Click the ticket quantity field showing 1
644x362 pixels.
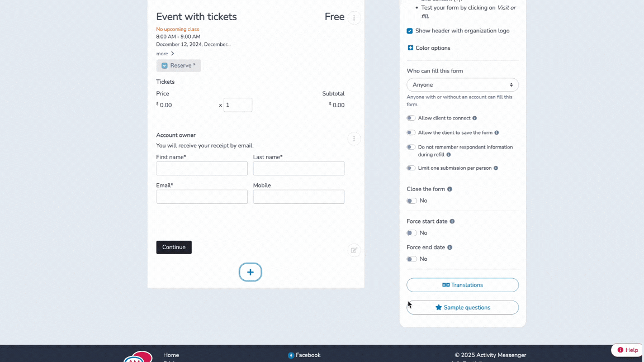tap(238, 104)
